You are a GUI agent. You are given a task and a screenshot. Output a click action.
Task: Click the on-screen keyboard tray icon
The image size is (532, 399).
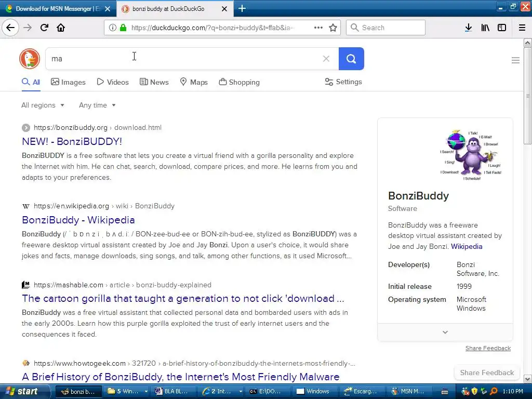tap(445, 392)
